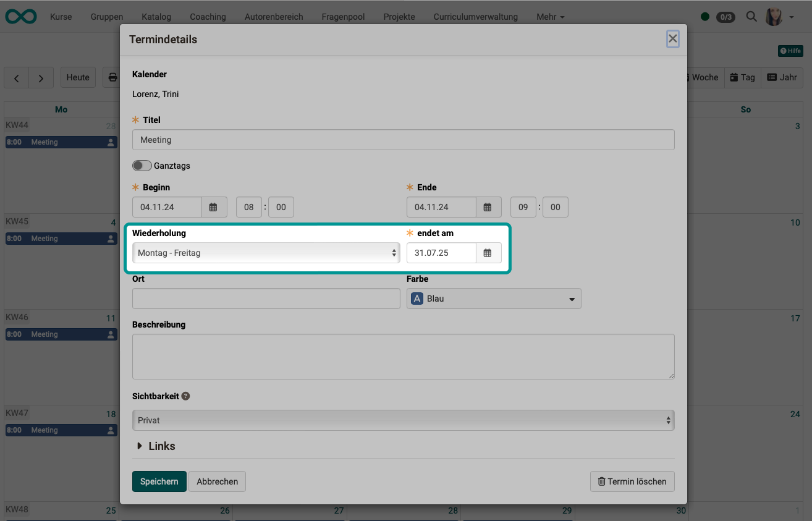The image size is (812, 521).
Task: Open calendar picker for endet am date
Action: (488, 253)
